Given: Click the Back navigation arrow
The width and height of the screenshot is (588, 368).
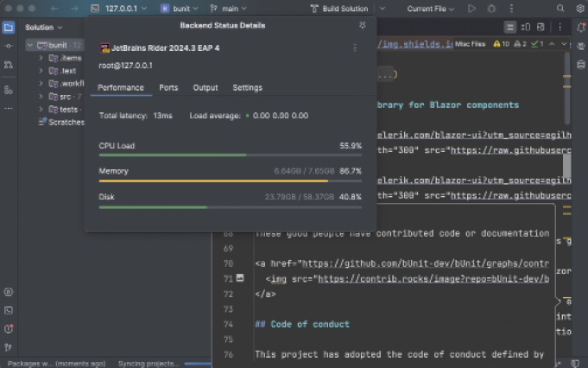Looking at the screenshot, I should tap(54, 9).
